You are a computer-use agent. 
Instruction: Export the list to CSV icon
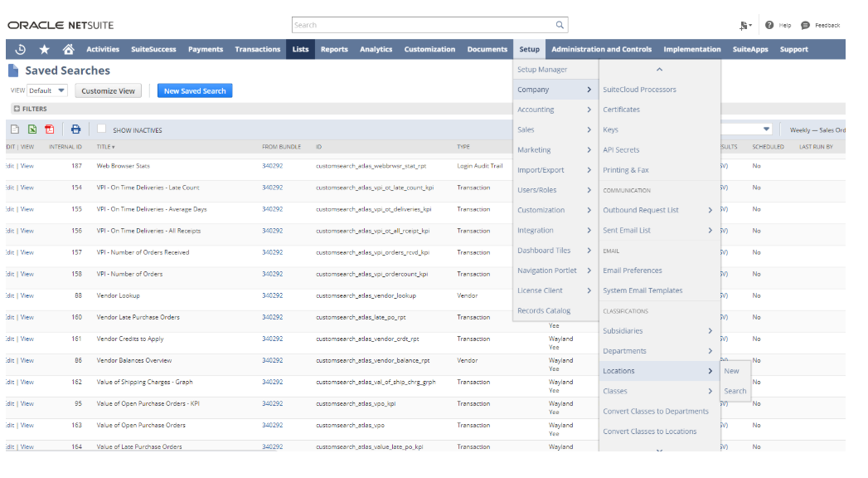[15, 129]
